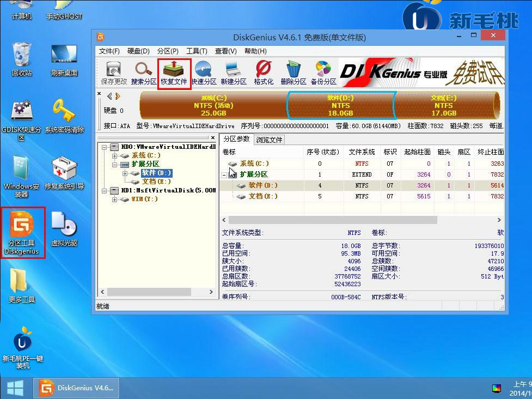Close the disk map panel with small x
This screenshot has height=399, width=532.
click(x=99, y=93)
